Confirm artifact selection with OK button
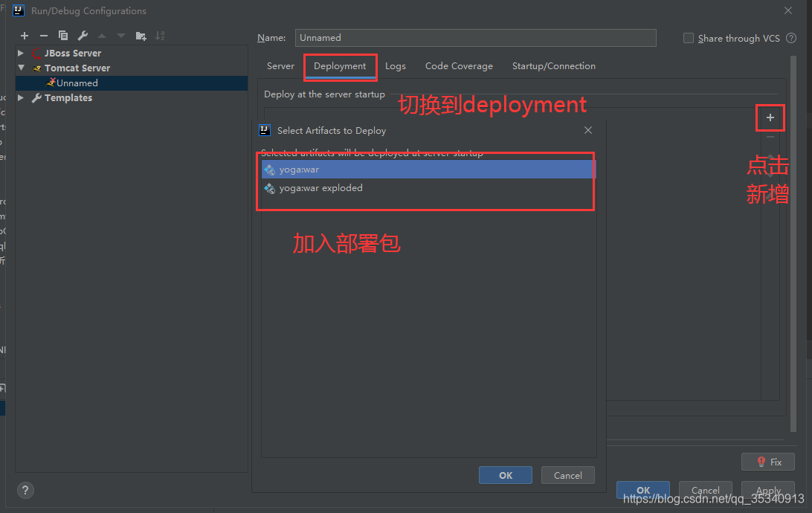812x513 pixels. tap(506, 475)
